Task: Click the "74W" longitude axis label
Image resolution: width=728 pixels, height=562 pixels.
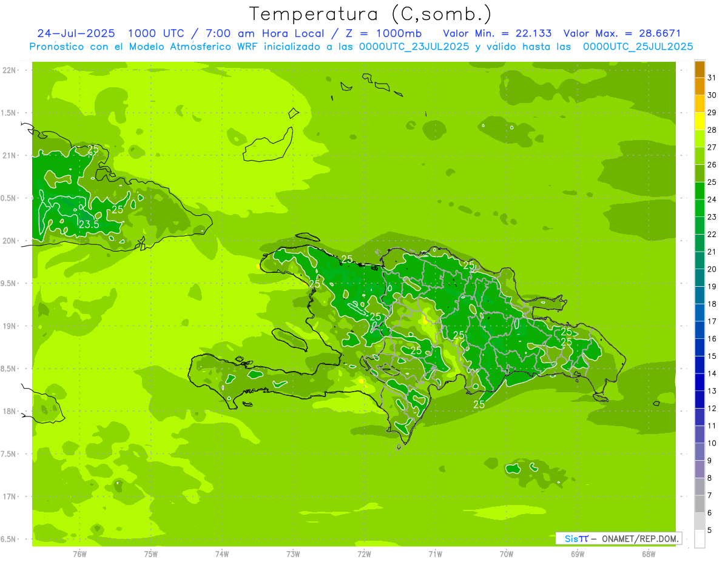Action: click(x=221, y=554)
